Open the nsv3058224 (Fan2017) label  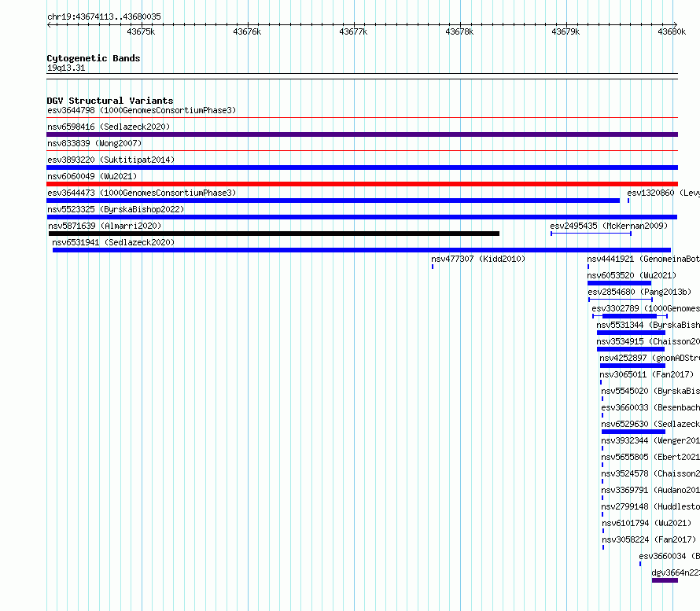pos(649,539)
